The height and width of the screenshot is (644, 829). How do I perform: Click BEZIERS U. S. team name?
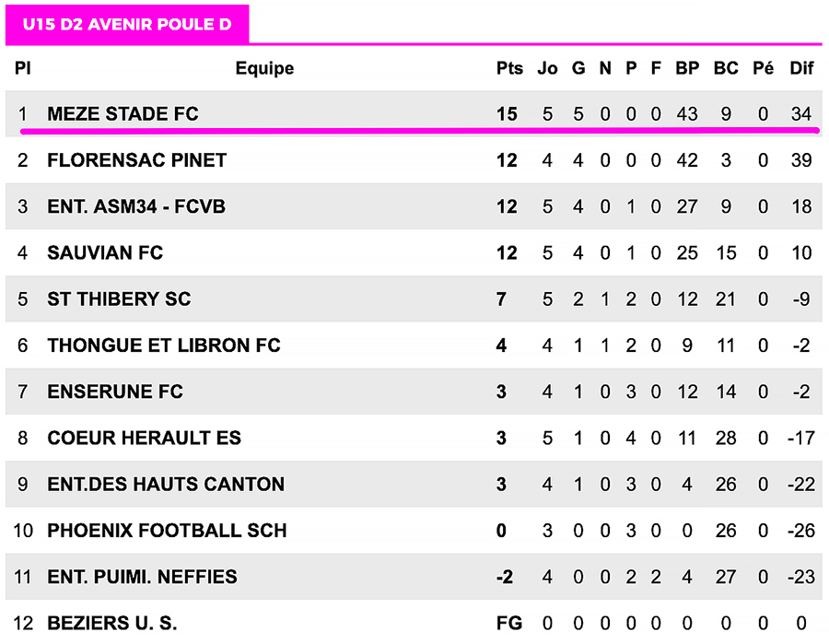(111, 623)
